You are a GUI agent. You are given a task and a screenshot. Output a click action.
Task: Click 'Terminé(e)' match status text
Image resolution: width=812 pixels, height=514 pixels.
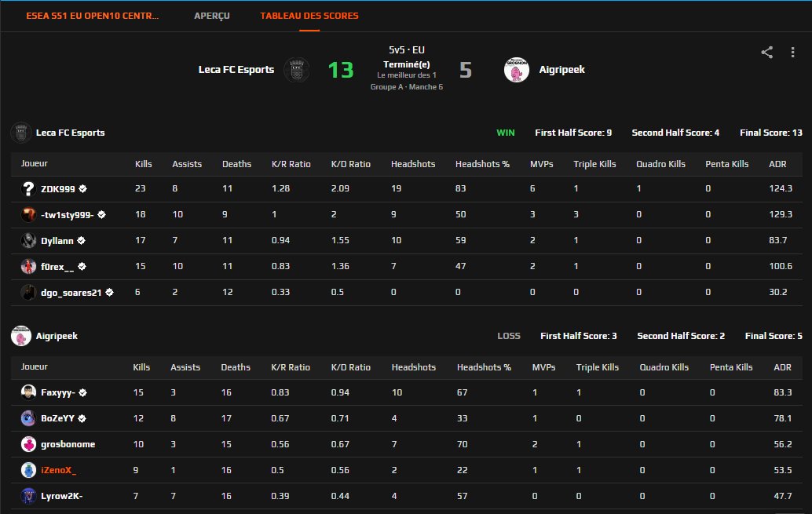(407, 64)
